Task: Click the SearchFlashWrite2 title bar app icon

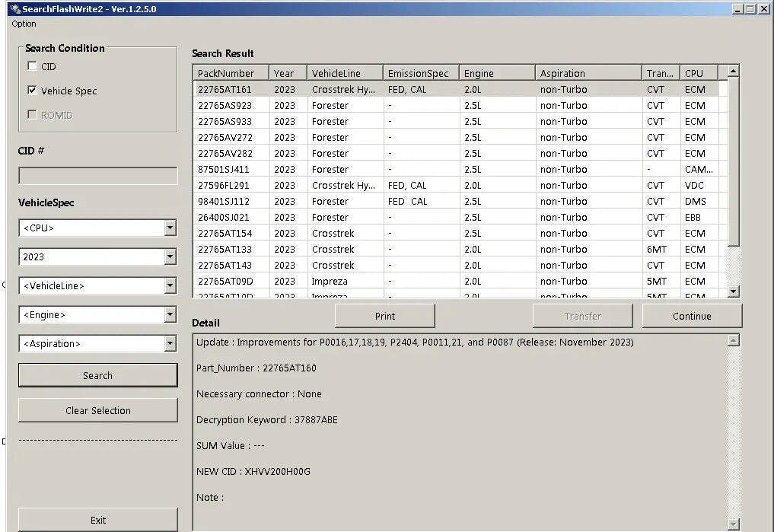Action: click(x=14, y=8)
